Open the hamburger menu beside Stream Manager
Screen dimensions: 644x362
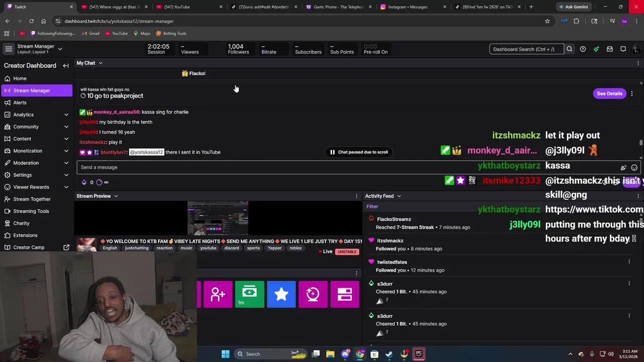(9, 49)
